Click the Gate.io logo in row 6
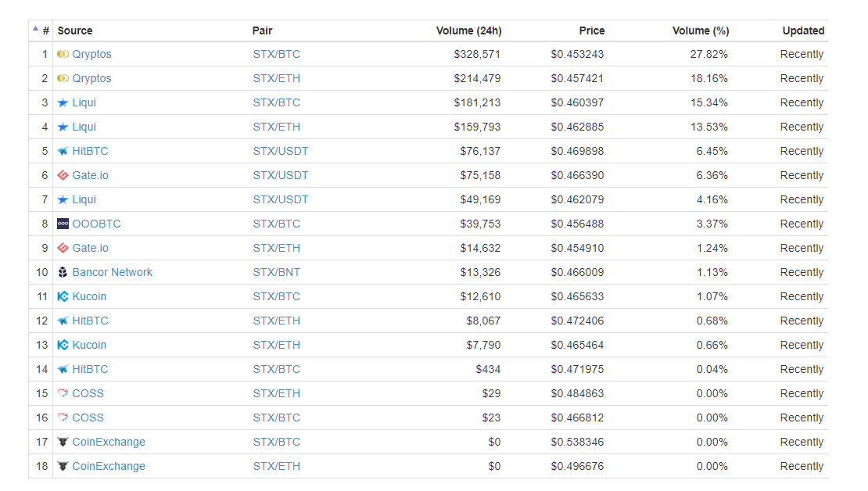 point(63,175)
